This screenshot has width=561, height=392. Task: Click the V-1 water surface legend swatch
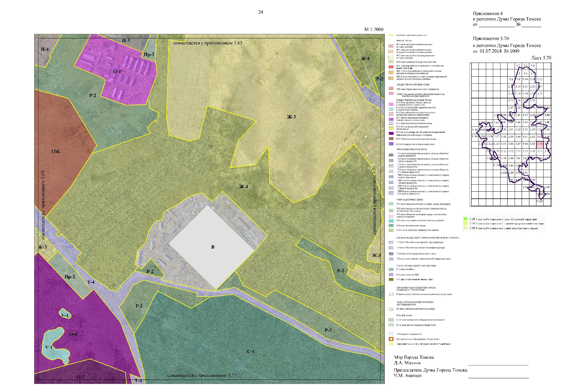pos(391,334)
